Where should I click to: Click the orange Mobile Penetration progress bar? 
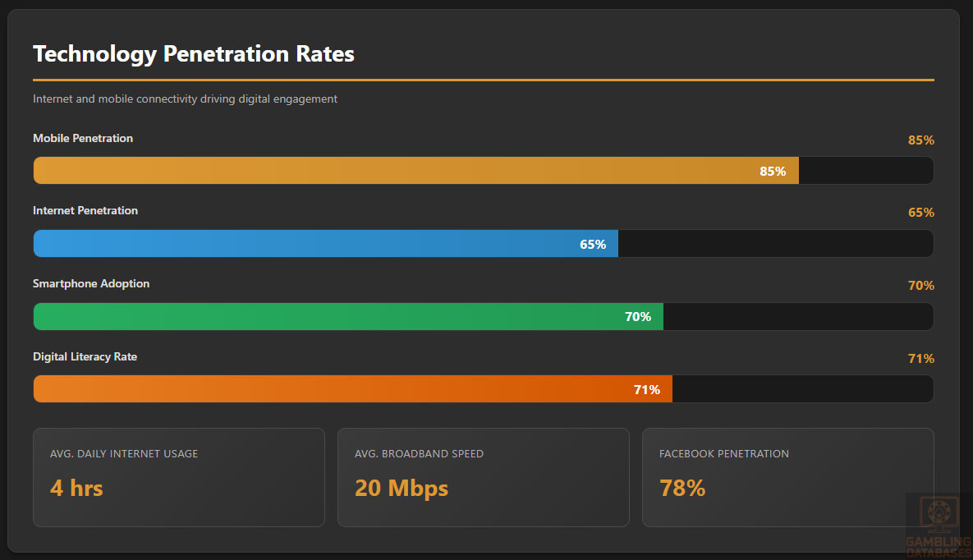tap(415, 171)
